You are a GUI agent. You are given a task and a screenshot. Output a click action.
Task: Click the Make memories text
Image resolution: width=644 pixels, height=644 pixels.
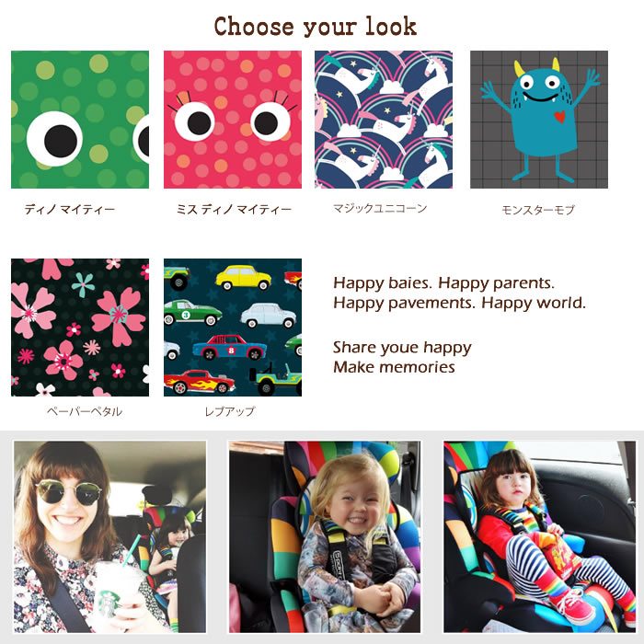[x=394, y=367]
